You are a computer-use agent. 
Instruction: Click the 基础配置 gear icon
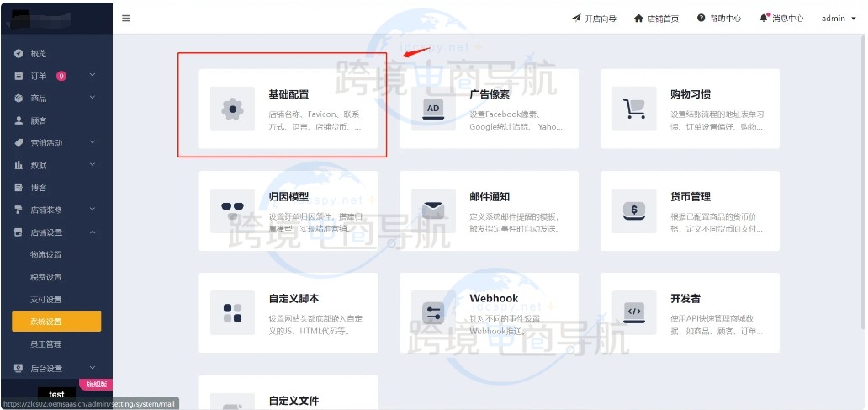point(232,109)
